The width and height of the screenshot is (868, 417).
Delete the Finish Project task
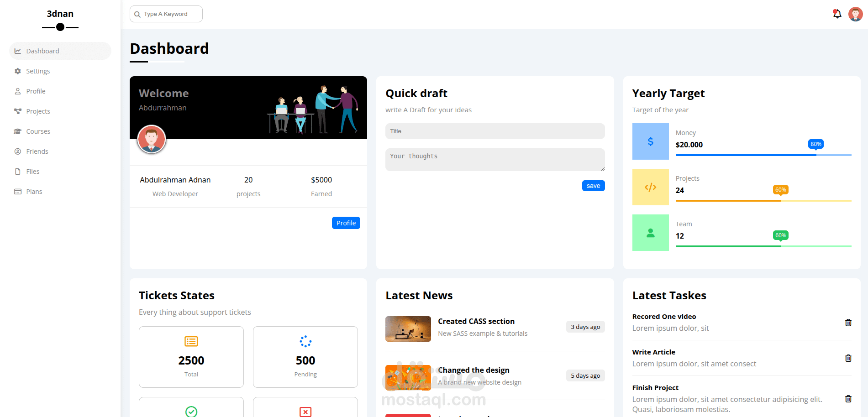click(x=848, y=399)
